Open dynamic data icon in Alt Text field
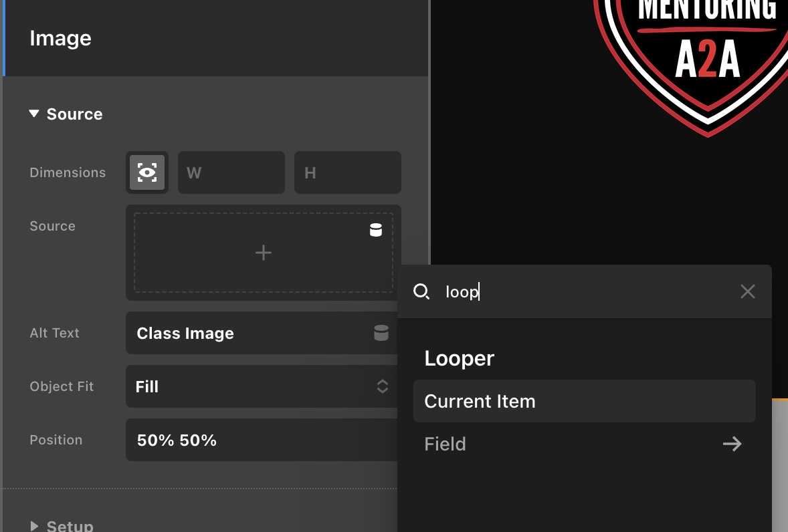 pyautogui.click(x=381, y=333)
